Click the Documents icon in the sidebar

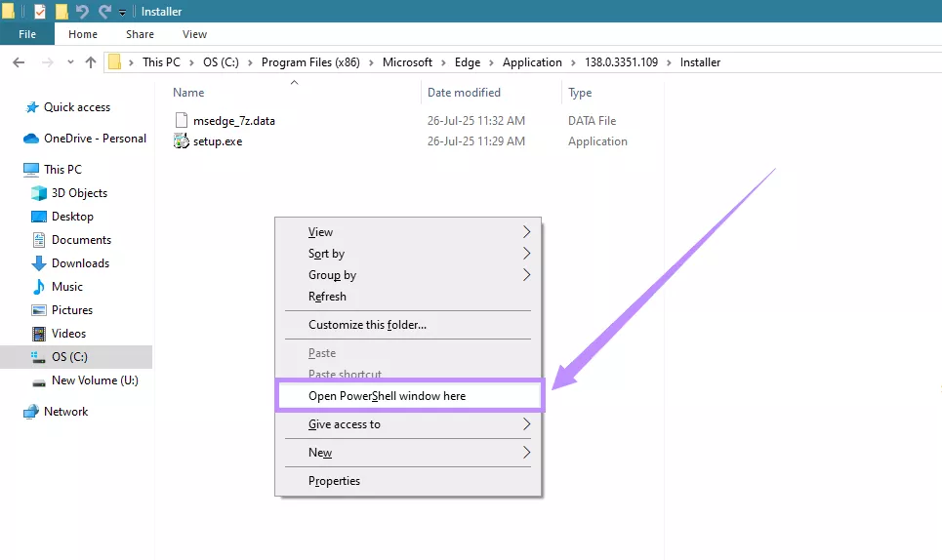pos(39,240)
